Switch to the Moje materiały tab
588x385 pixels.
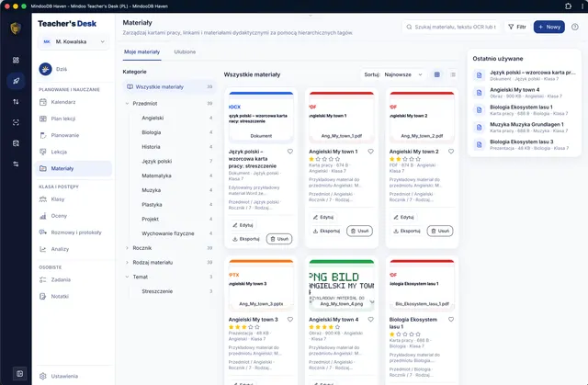(x=141, y=51)
